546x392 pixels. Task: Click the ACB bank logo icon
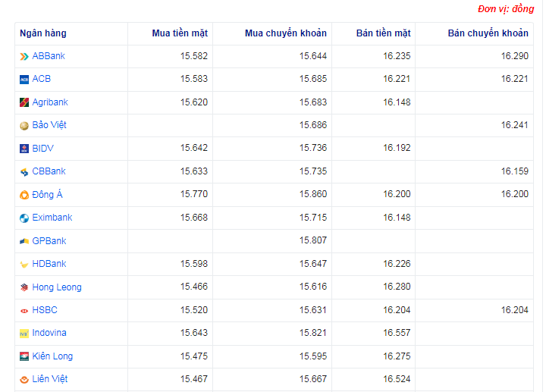24,79
